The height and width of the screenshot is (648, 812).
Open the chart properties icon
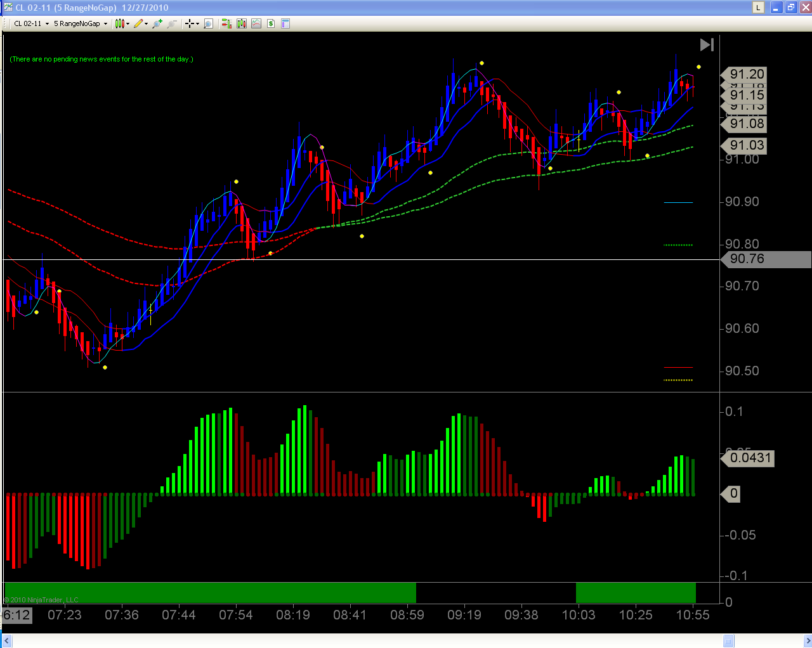pyautogui.click(x=285, y=23)
